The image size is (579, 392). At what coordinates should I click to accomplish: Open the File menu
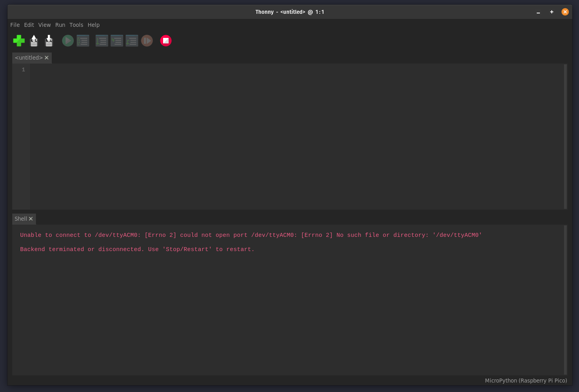15,25
